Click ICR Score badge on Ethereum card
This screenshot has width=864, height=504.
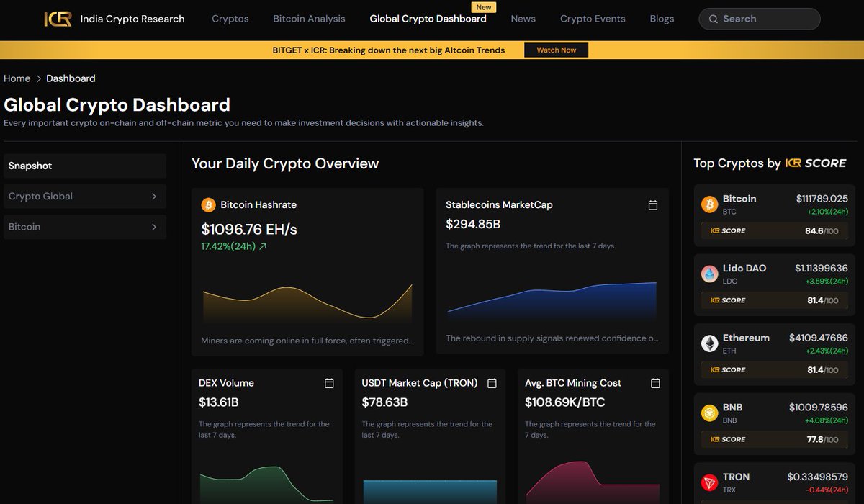pos(728,369)
